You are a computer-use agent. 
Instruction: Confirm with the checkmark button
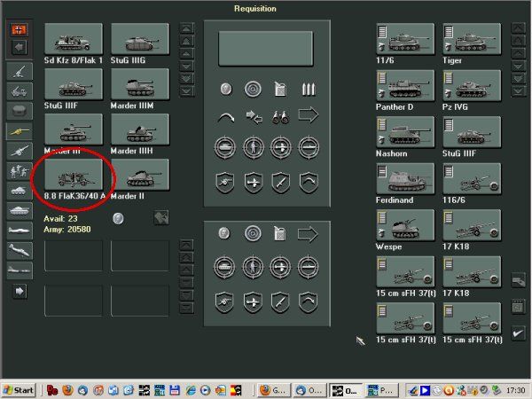click(x=518, y=333)
